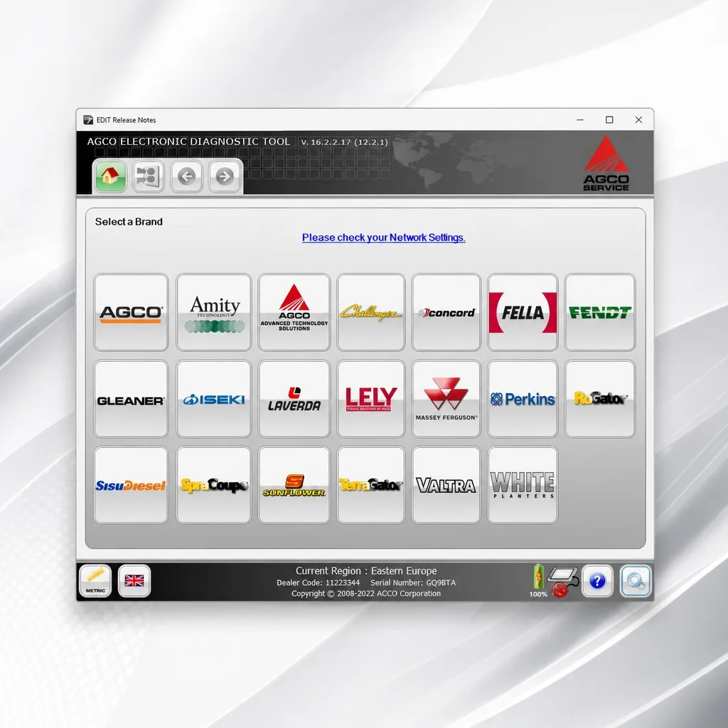Change language via UK flag button
This screenshot has width=728, height=728.
[134, 581]
